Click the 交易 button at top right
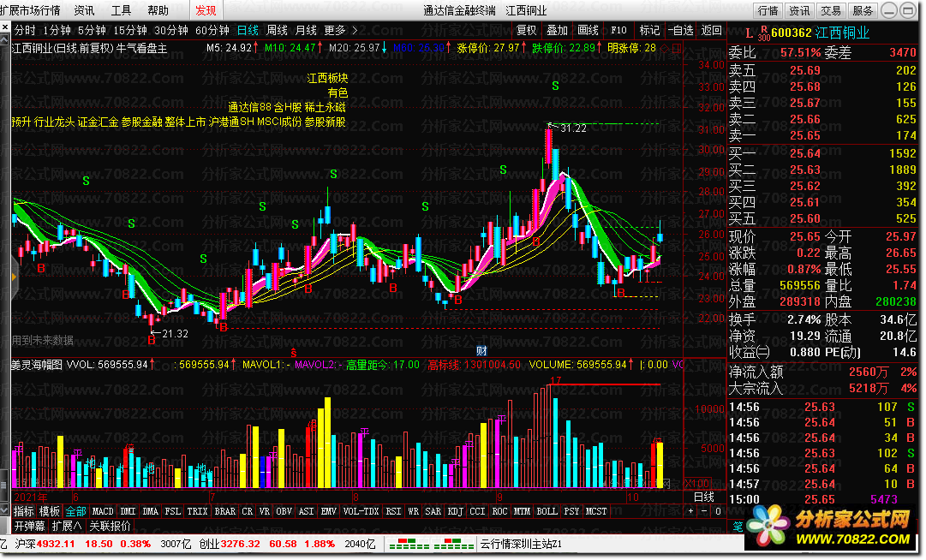The width and height of the screenshot is (926, 560). [831, 10]
